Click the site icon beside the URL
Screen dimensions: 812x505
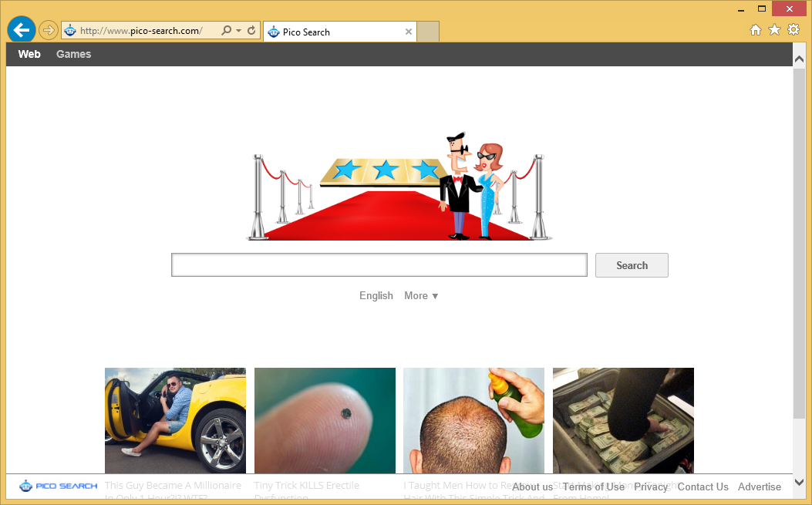pos(70,29)
